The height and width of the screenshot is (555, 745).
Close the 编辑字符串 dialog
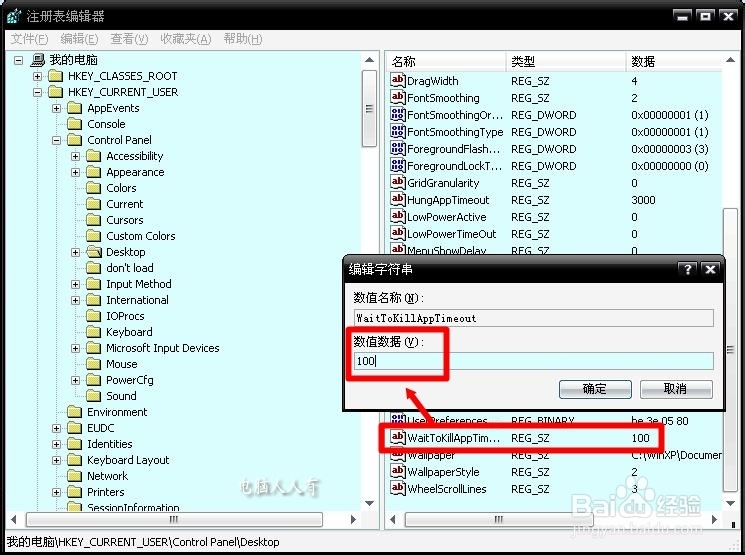pos(710,269)
